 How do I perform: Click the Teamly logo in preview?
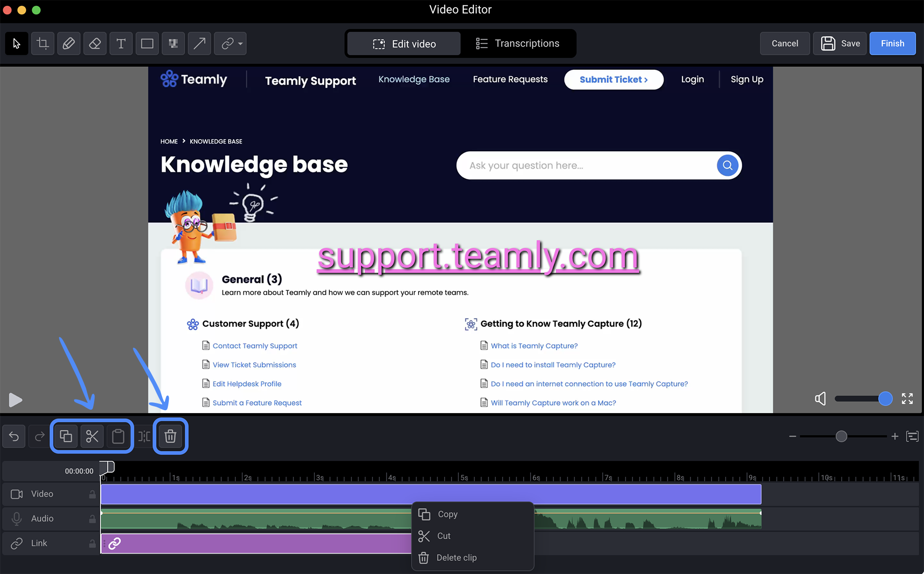pyautogui.click(x=194, y=79)
